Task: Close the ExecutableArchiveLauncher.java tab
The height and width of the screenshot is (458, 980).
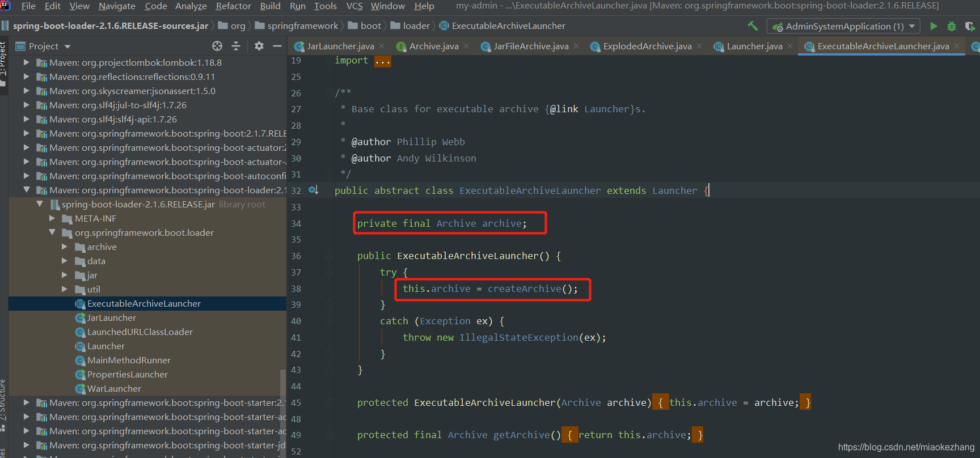Action: (957, 46)
